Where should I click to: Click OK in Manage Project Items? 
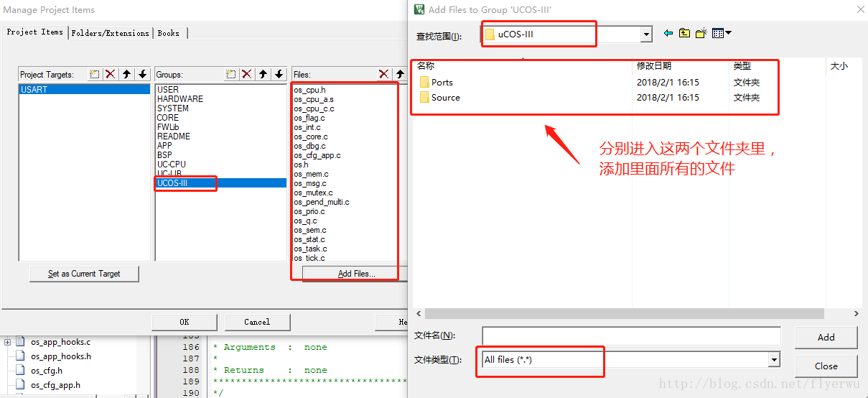click(185, 322)
